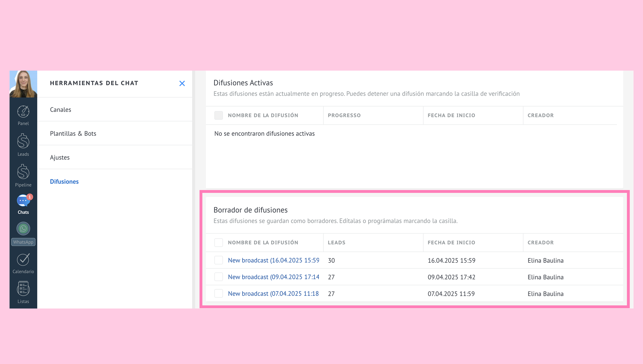
Task: Click FECHA DE INICIO header in drafts table
Action: (451, 243)
